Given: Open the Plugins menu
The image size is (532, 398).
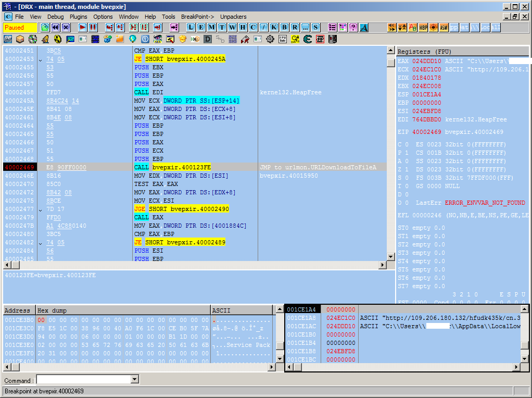Looking at the screenshot, I should [79, 17].
